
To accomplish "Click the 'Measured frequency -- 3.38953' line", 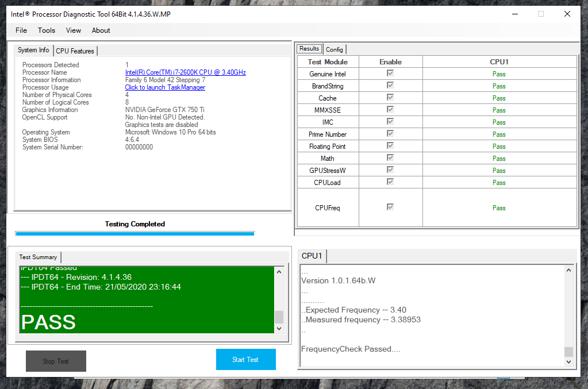I will tap(361, 319).
